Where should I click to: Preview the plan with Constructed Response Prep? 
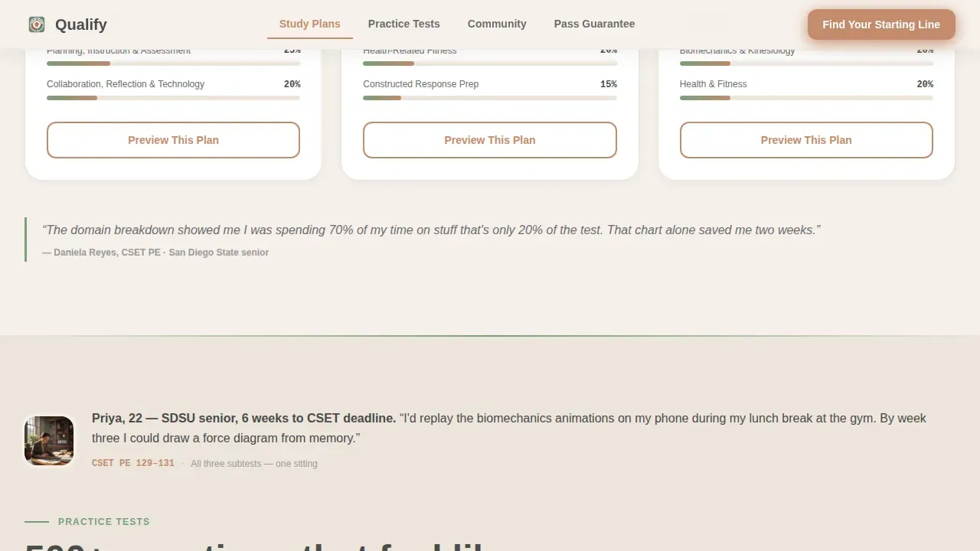coord(490,140)
